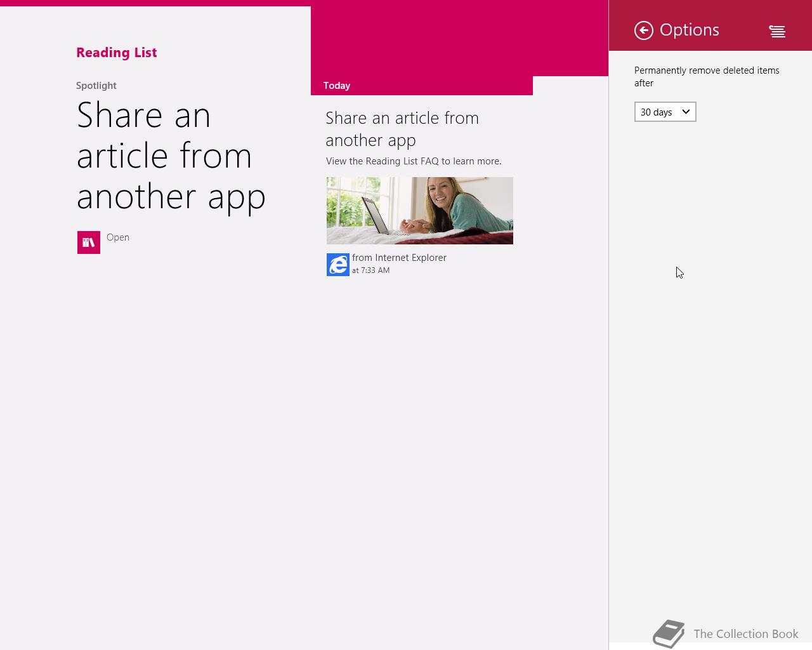Click the Reading List title
The width and height of the screenshot is (812, 650).
[x=117, y=53]
